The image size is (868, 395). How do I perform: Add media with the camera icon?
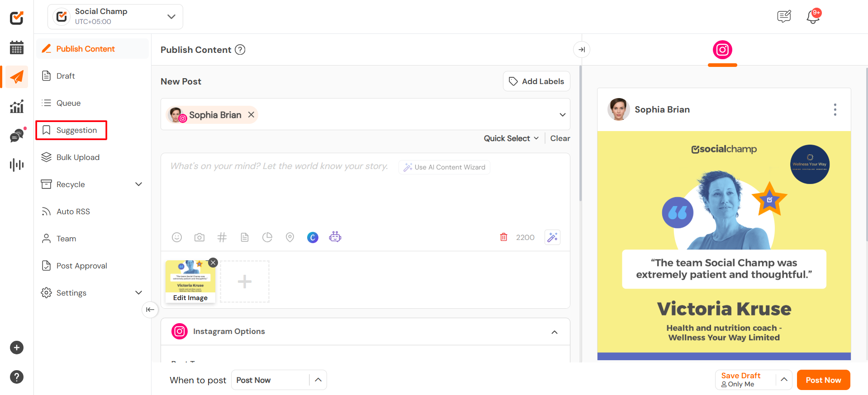199,237
